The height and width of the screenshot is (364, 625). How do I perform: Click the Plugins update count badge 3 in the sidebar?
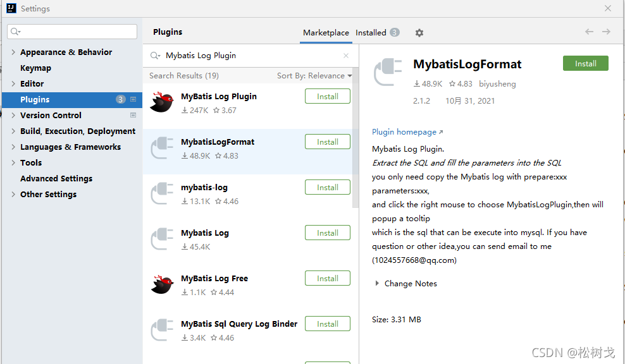click(120, 99)
